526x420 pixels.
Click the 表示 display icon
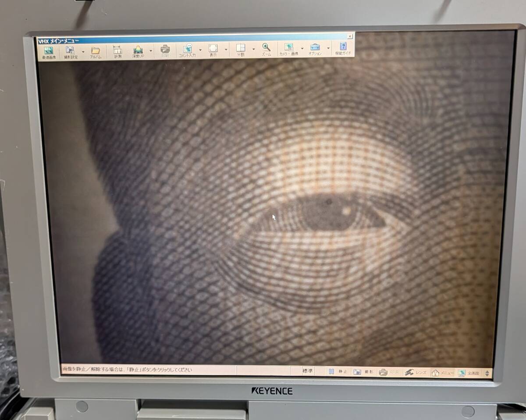(x=213, y=51)
